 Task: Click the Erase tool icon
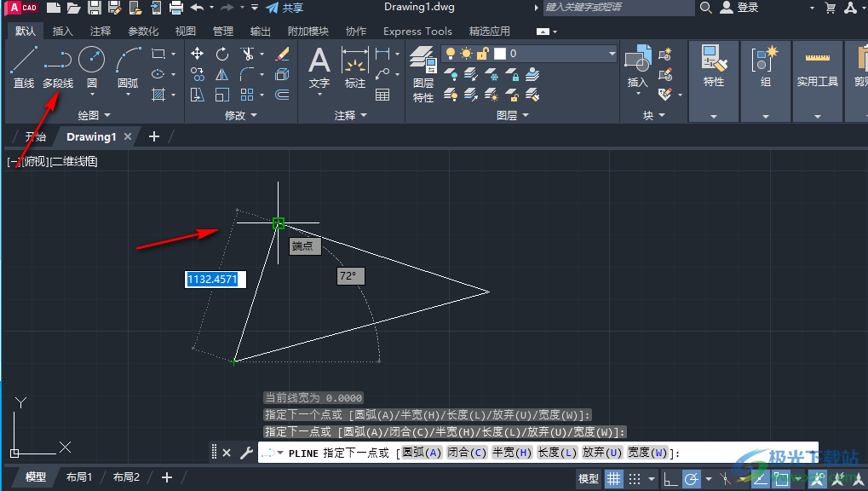click(x=282, y=54)
